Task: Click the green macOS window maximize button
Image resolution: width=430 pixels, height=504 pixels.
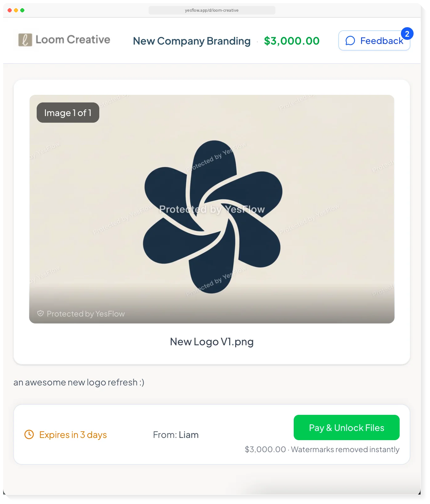Action: [22, 10]
